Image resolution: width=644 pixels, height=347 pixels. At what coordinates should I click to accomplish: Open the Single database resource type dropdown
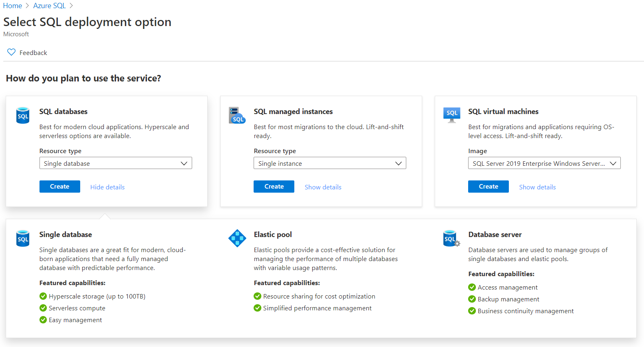pos(116,163)
